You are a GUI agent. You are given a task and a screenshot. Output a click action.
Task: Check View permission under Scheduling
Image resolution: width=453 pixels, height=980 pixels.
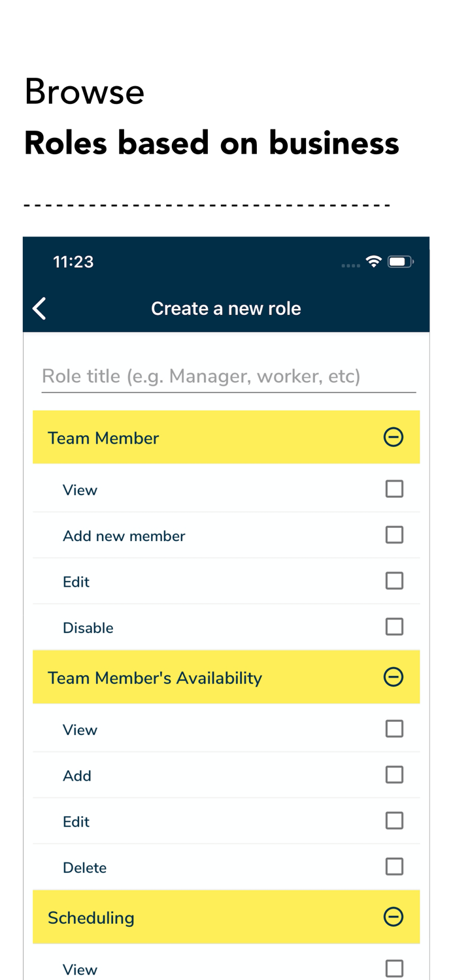(394, 968)
